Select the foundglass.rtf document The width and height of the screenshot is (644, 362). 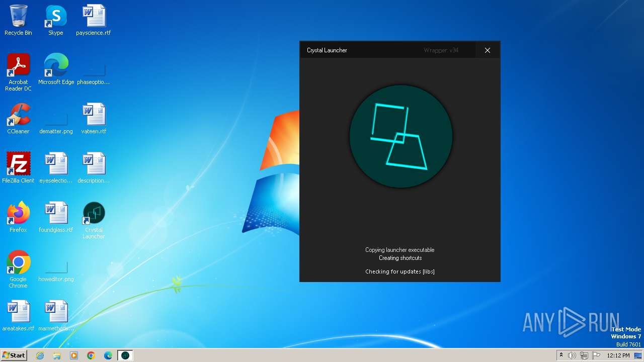coord(56,217)
